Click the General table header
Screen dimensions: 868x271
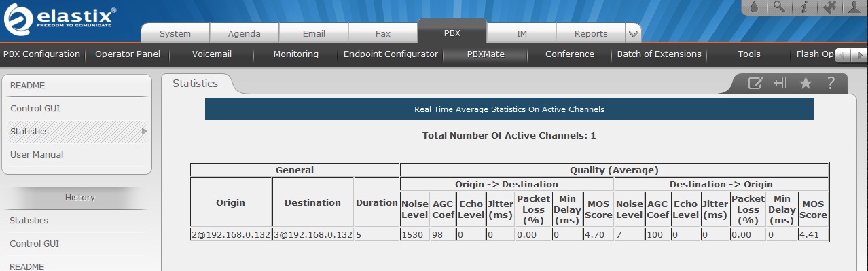coord(295,170)
